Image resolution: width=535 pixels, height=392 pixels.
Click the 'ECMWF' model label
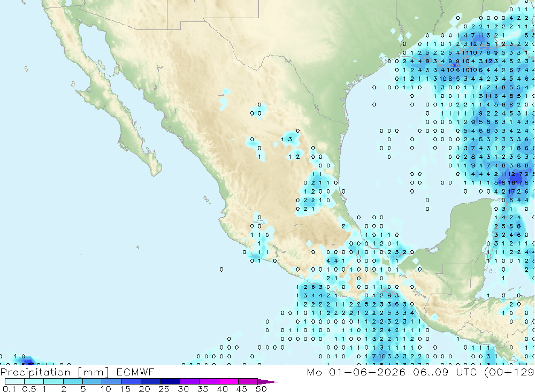point(135,372)
